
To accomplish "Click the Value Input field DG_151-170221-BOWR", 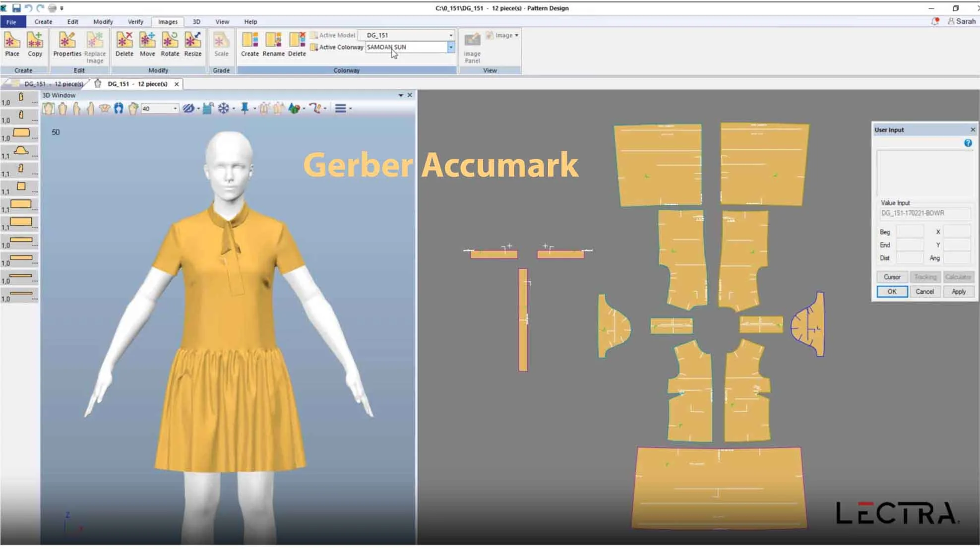I will point(925,213).
